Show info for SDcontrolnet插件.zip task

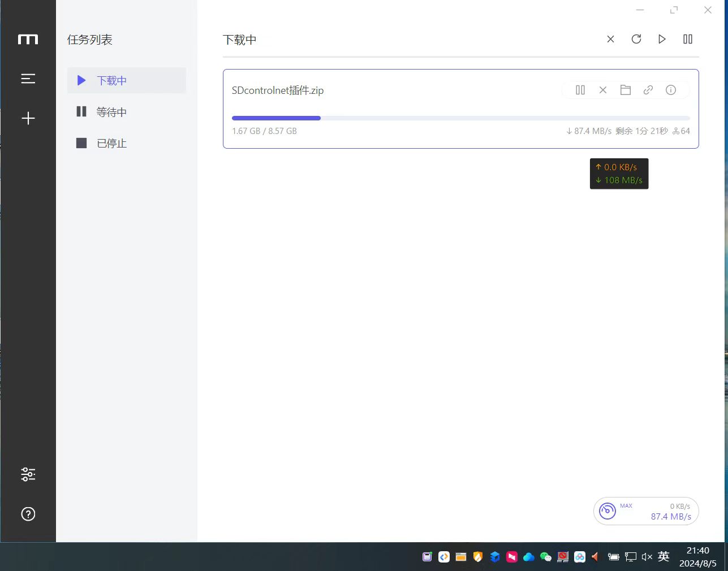[x=671, y=90]
